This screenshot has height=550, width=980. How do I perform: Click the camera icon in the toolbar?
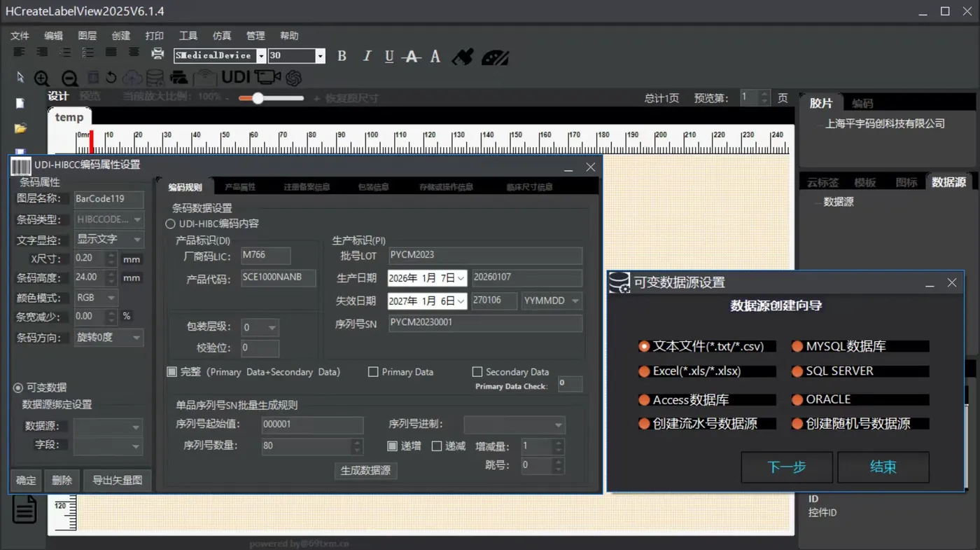pyautogui.click(x=267, y=77)
